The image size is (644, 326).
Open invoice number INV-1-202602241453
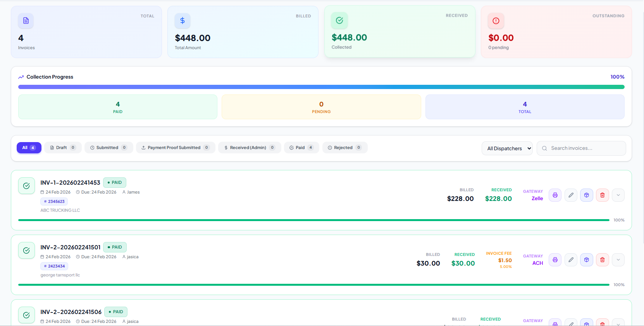point(71,182)
